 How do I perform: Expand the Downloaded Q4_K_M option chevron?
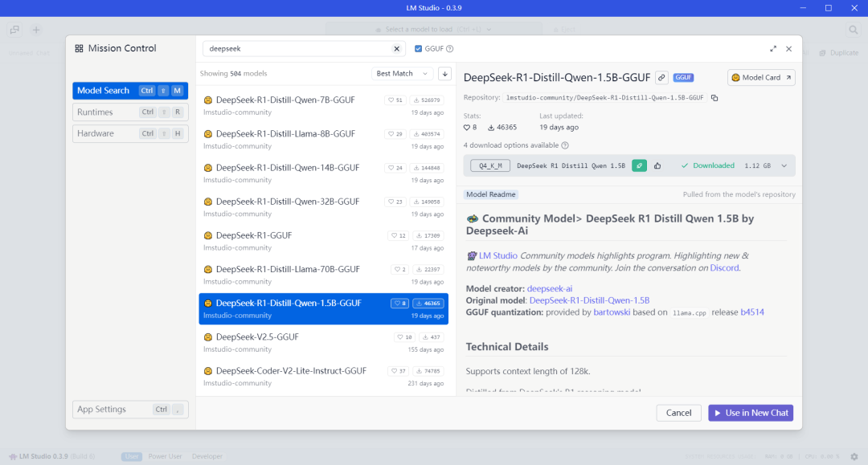tap(784, 166)
